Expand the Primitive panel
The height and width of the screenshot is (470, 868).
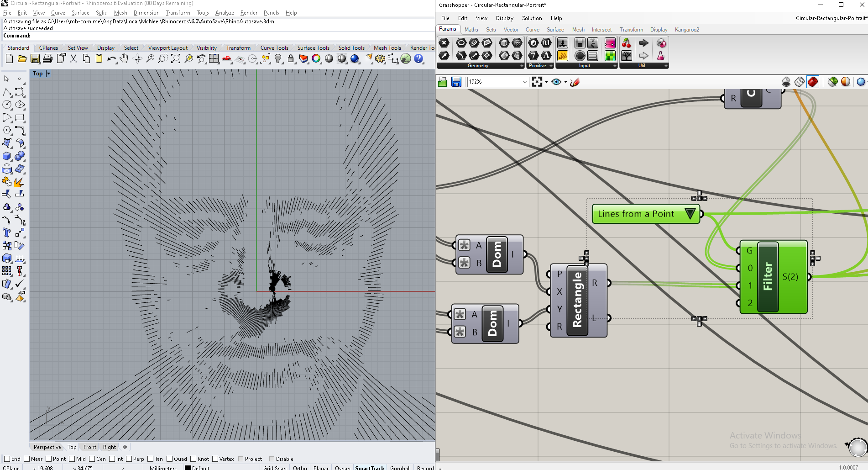pyautogui.click(x=551, y=66)
